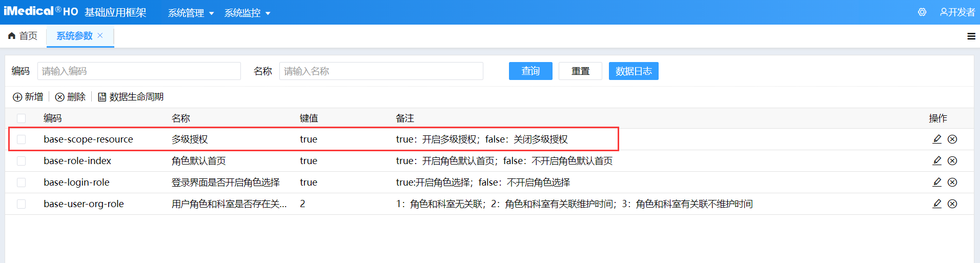Click the truncated 用户角色和科室是否存在关 name cell

[x=229, y=204]
